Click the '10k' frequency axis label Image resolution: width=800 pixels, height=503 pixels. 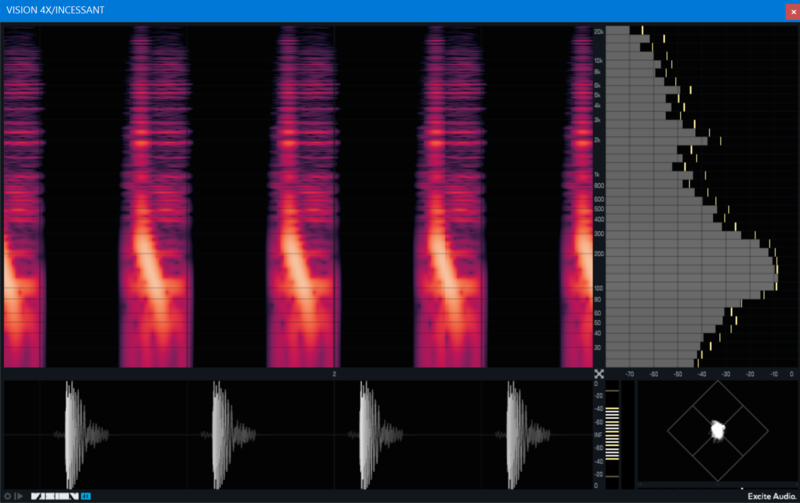click(x=598, y=60)
